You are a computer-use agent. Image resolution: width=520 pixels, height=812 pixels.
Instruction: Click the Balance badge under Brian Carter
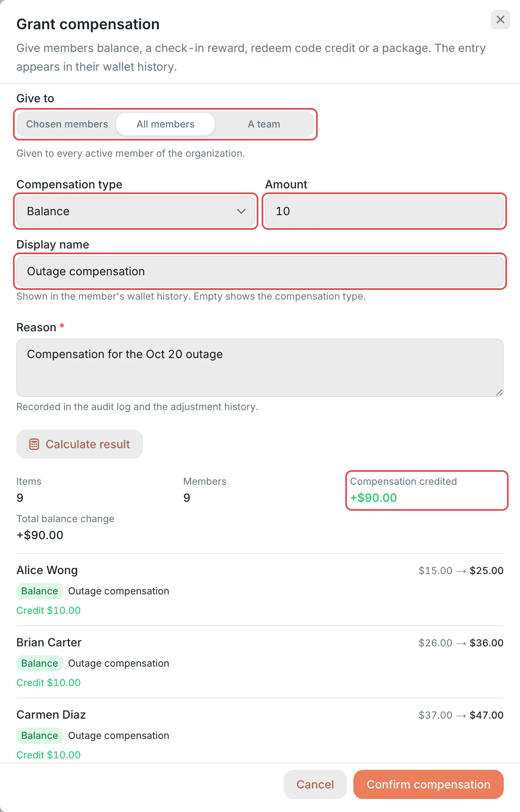coord(40,663)
